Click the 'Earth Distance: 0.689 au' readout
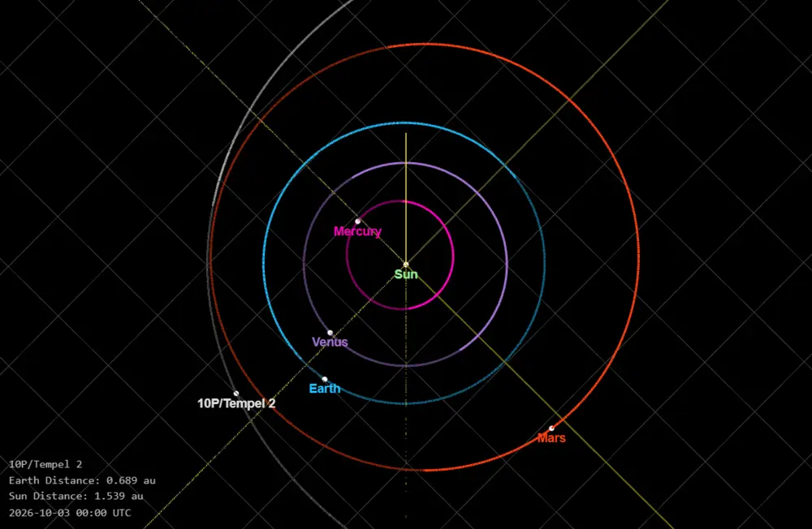This screenshot has height=529, width=812. click(x=82, y=480)
